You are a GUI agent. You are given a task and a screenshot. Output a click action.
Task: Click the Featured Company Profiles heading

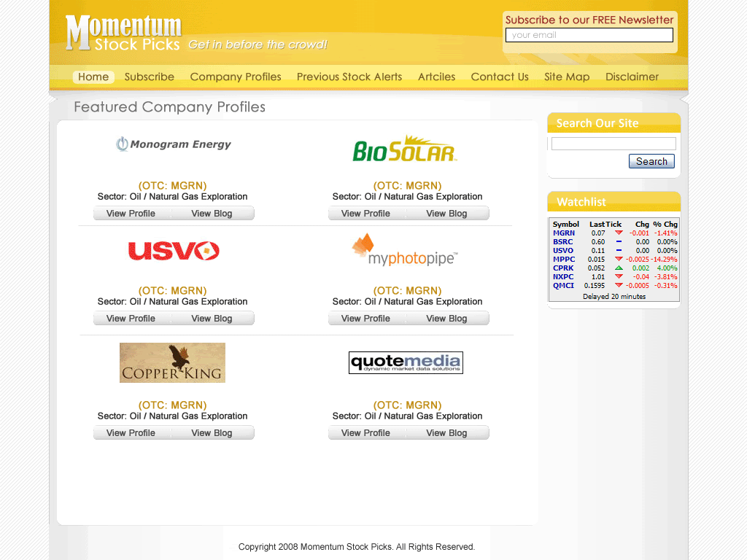click(x=169, y=107)
